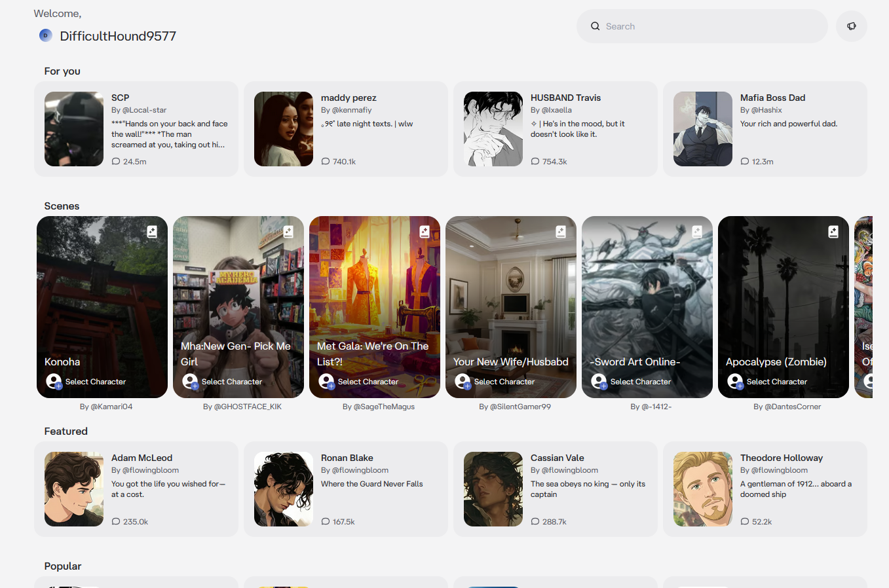The width and height of the screenshot is (889, 588).
Task: Open the SCP character thumbnail
Action: pyautogui.click(x=74, y=129)
